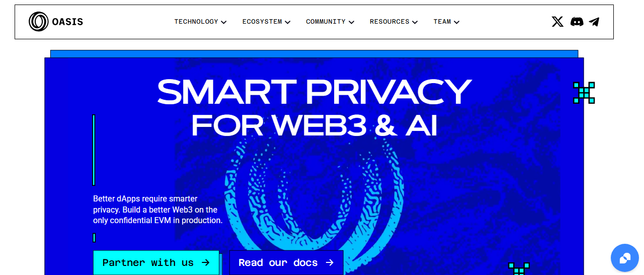Expand the Ecosystem dropdown chevron
Screen dimensions: 644x275
[x=288, y=22]
